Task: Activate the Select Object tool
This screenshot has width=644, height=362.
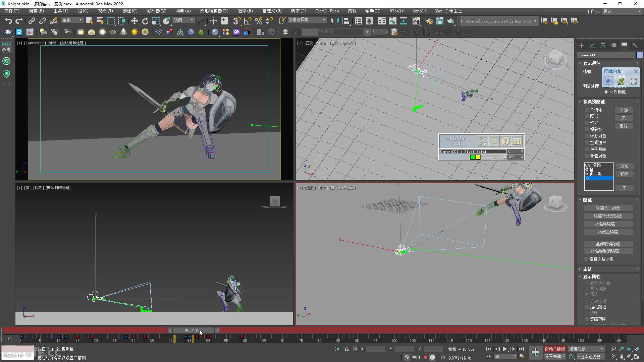Action: point(89,21)
